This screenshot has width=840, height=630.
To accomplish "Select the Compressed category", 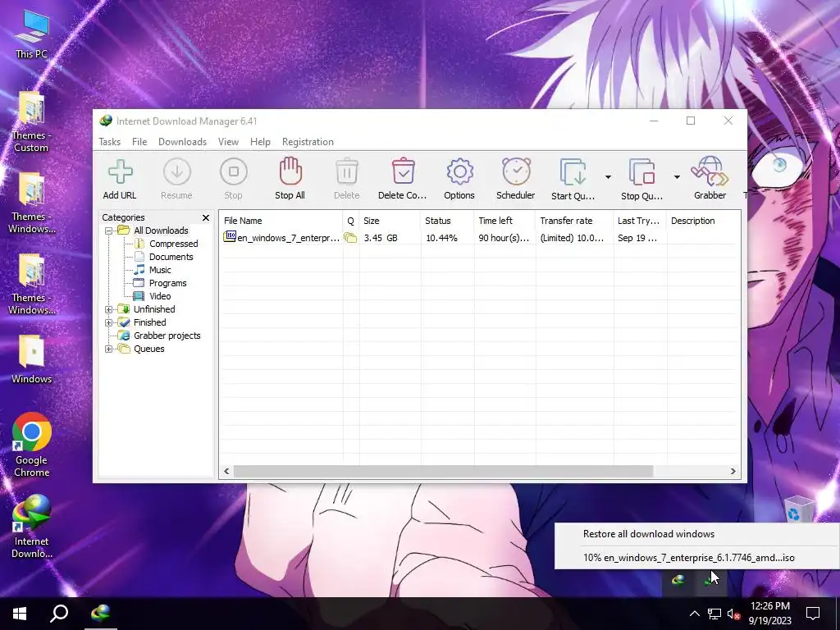I will tap(174, 244).
